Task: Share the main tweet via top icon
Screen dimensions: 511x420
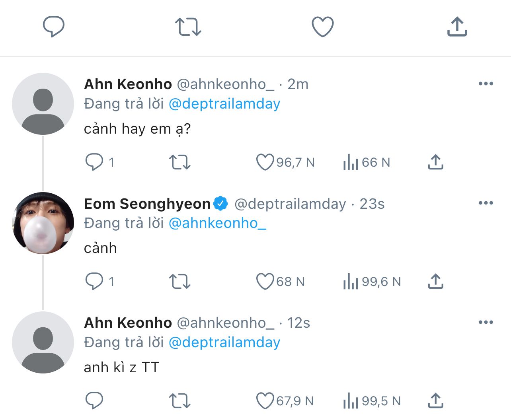Action: (457, 27)
